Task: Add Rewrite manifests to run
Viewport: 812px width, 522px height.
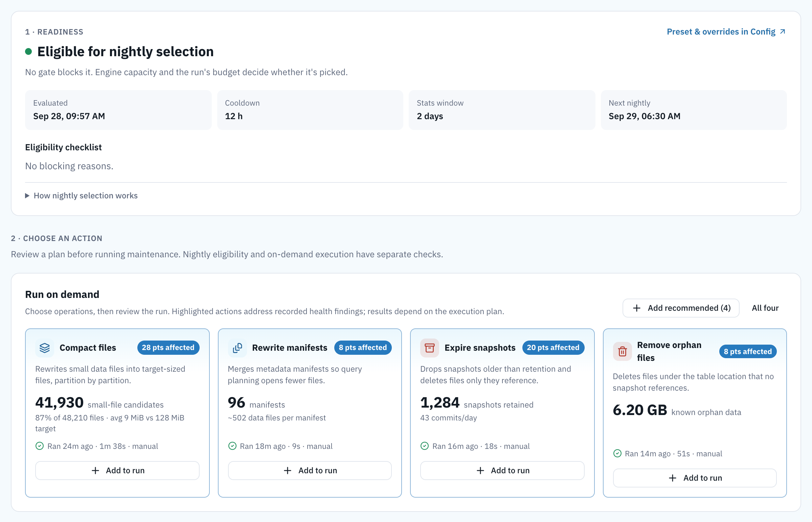Action: tap(310, 471)
